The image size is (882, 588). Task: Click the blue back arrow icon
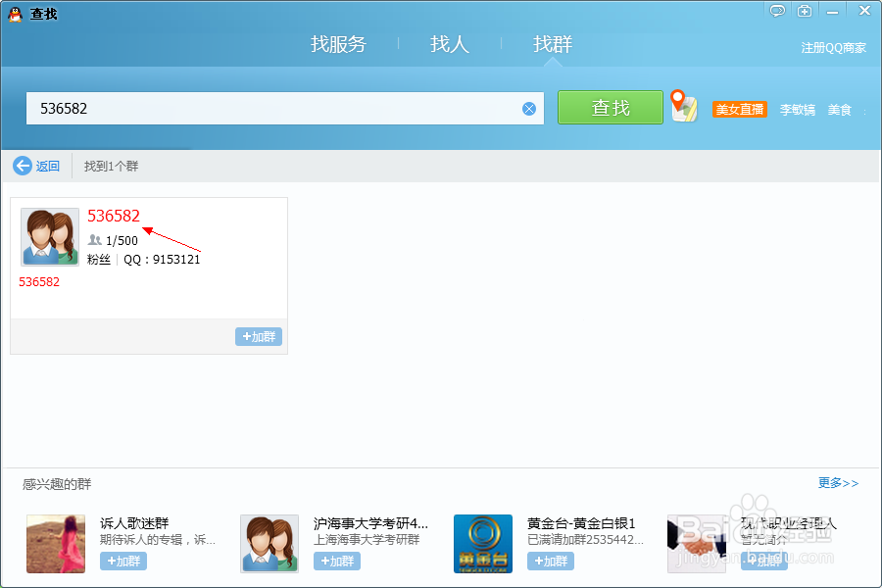pyautogui.click(x=23, y=166)
